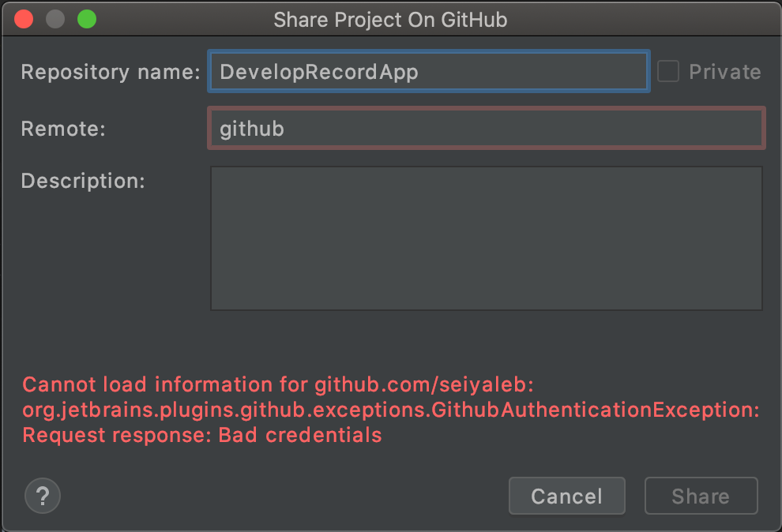Click the Description label
782x532 pixels.
[x=83, y=181]
